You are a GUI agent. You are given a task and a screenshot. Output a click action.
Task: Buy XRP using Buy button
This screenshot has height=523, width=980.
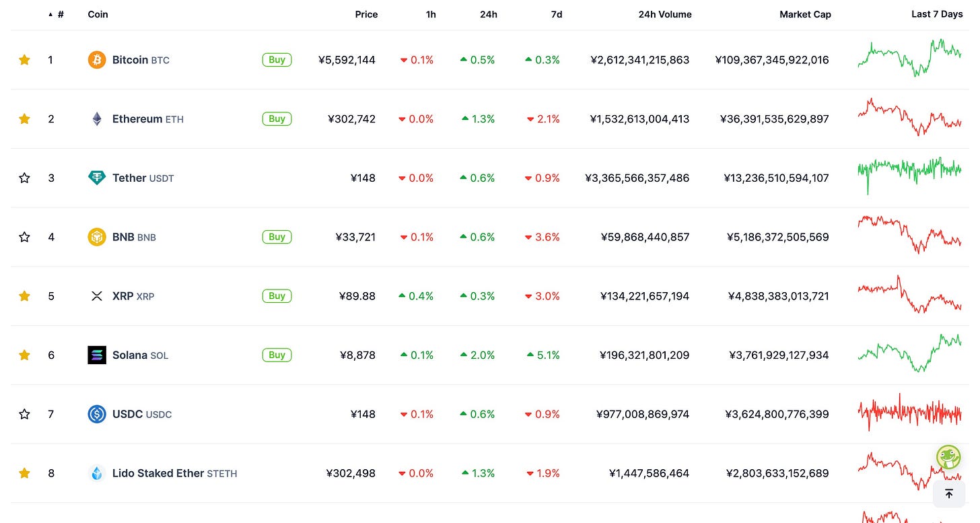277,296
